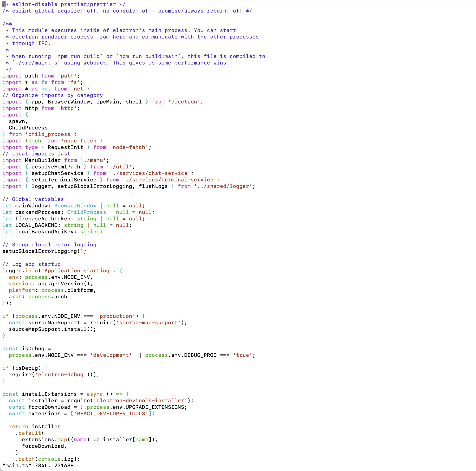
Task: Click the '// Log app startup' comment
Action: [32, 264]
